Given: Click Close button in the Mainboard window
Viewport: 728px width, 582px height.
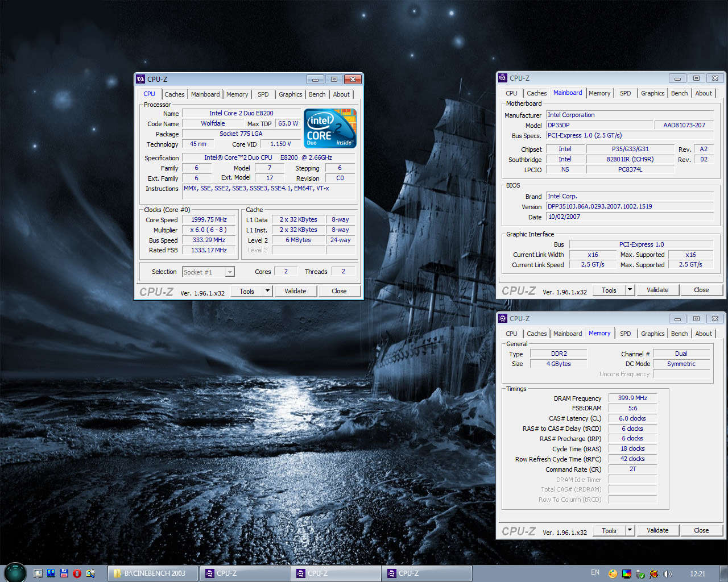Looking at the screenshot, I should 701,290.
